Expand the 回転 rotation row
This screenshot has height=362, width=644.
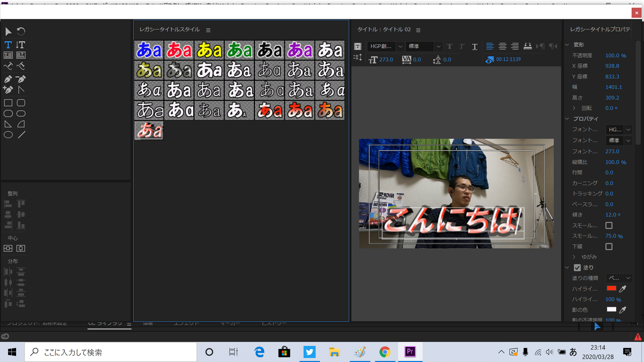click(574, 108)
